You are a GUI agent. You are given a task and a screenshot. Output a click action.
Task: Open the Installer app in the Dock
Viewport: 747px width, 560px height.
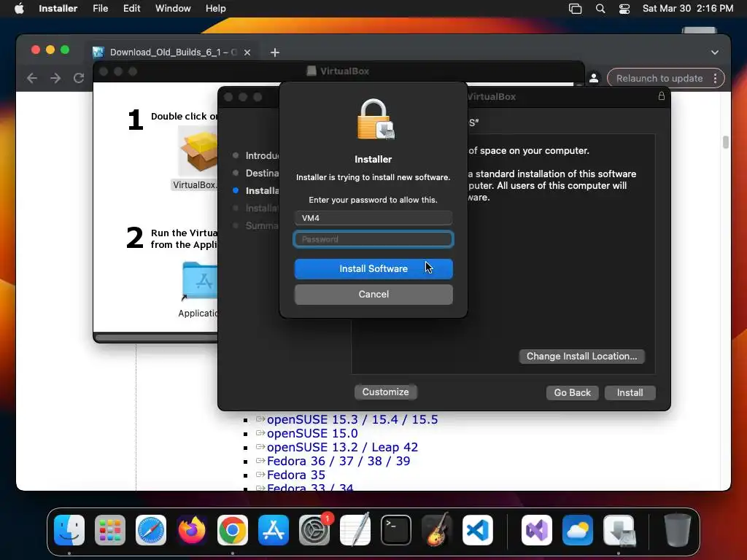coord(619,529)
